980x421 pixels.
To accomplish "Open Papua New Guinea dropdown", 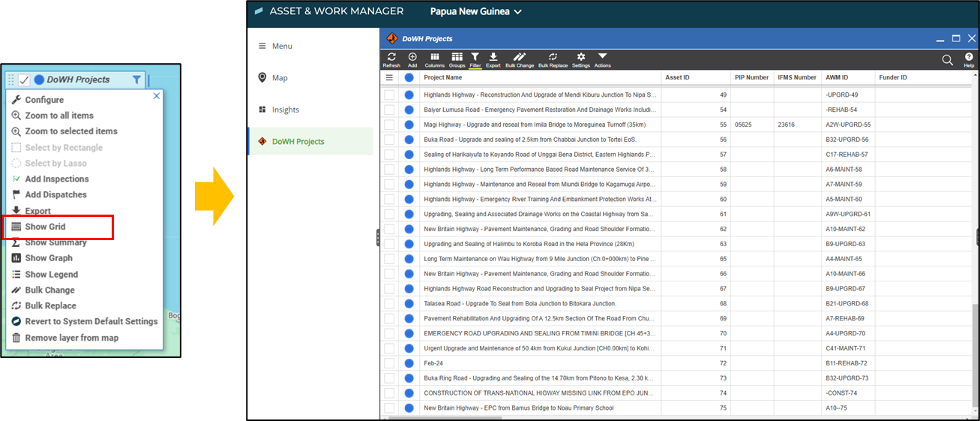I will coord(476,11).
